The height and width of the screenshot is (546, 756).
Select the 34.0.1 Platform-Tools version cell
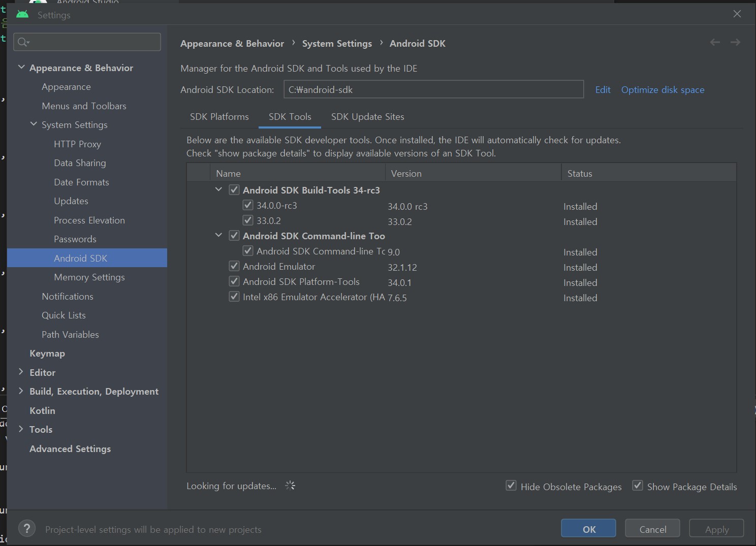pyautogui.click(x=399, y=283)
